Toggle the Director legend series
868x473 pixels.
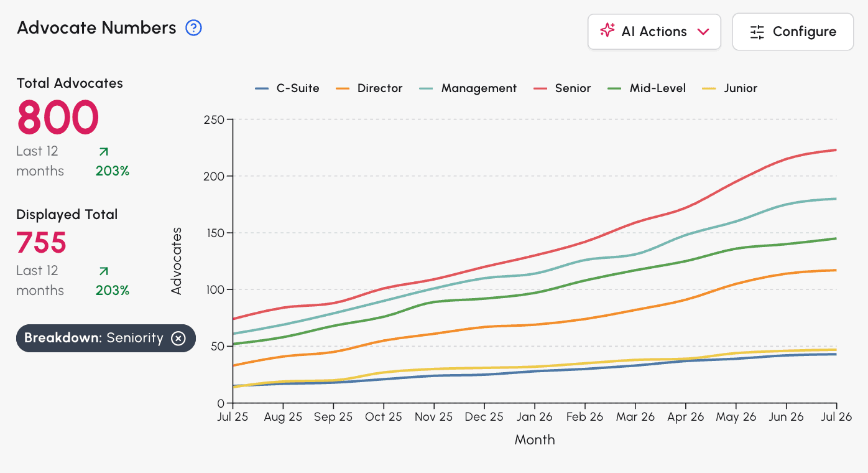coord(369,88)
